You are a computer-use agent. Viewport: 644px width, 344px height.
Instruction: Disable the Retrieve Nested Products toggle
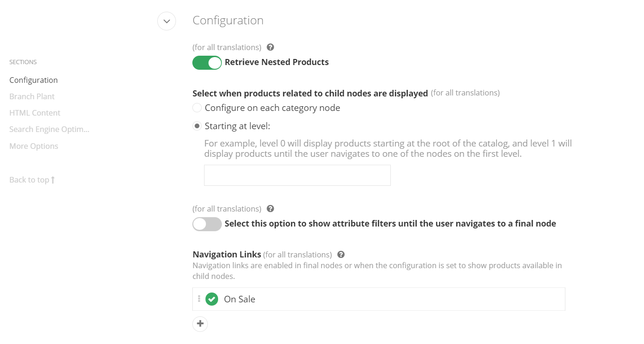point(207,63)
